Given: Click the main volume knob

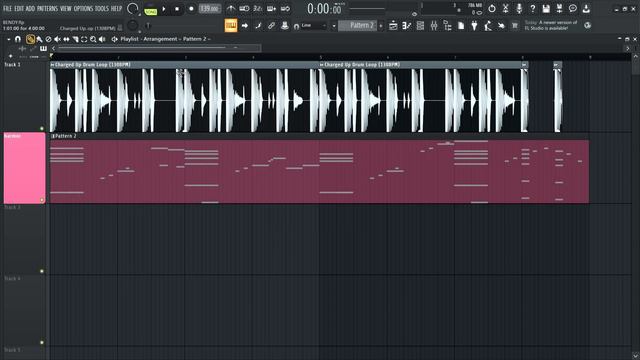Looking at the screenshot, I should (132, 8).
